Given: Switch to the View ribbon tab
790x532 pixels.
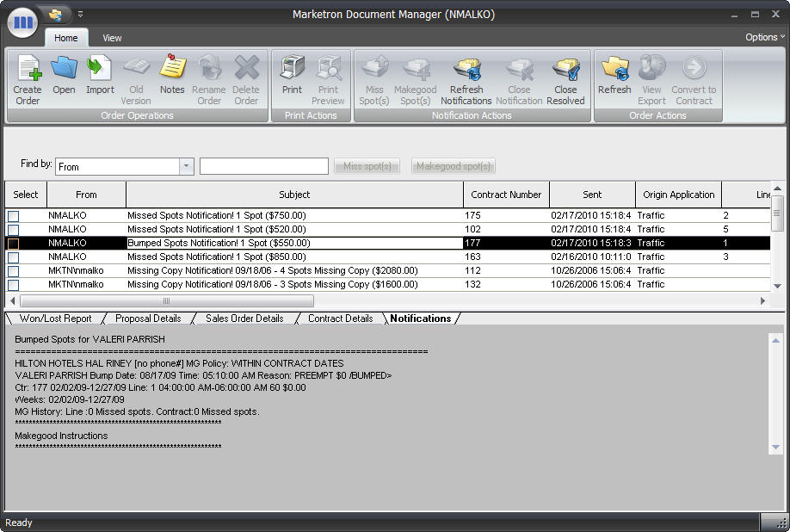Looking at the screenshot, I should point(112,38).
